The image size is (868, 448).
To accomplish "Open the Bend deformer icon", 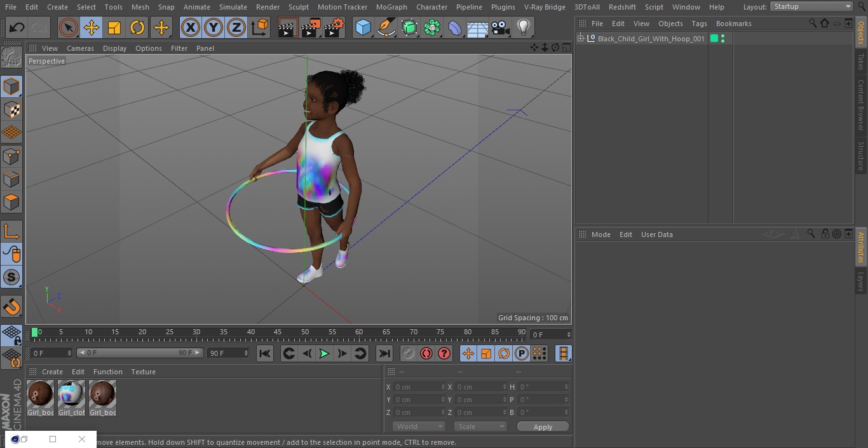I will [455, 28].
